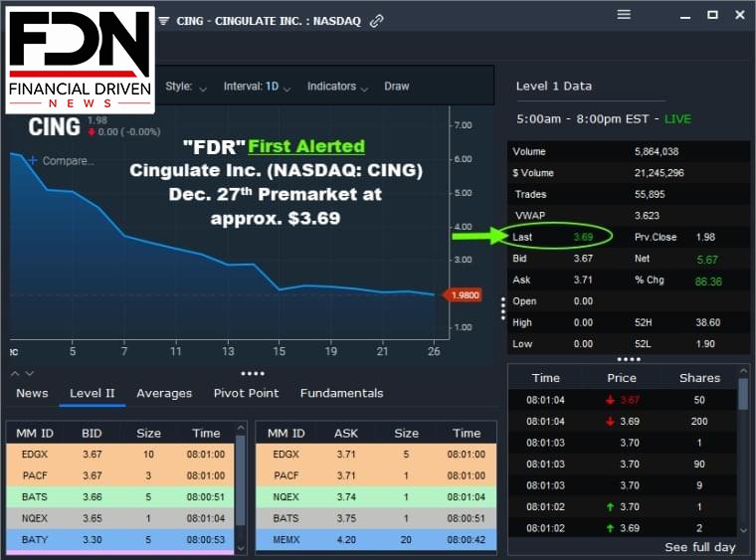Screen dimensions: 756x560
Task: Click the FDN Financial Driven News logo
Action: click(80, 60)
